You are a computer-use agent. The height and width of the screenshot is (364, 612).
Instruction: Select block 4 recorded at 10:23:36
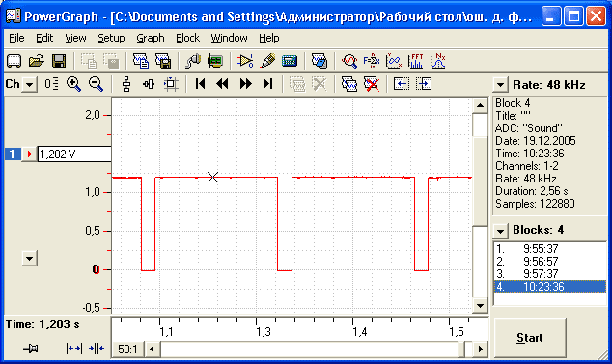tap(550, 287)
